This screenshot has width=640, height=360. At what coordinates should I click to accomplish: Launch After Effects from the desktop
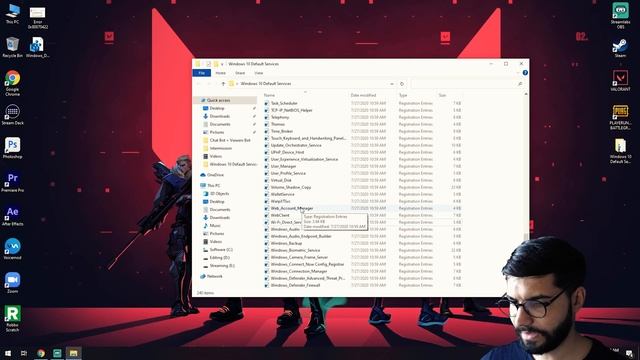click(12, 215)
